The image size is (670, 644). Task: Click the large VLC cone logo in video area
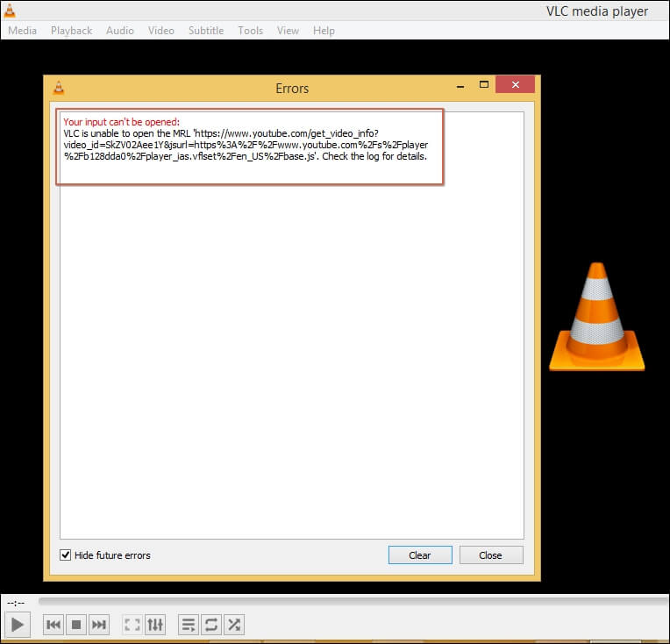coord(597,316)
